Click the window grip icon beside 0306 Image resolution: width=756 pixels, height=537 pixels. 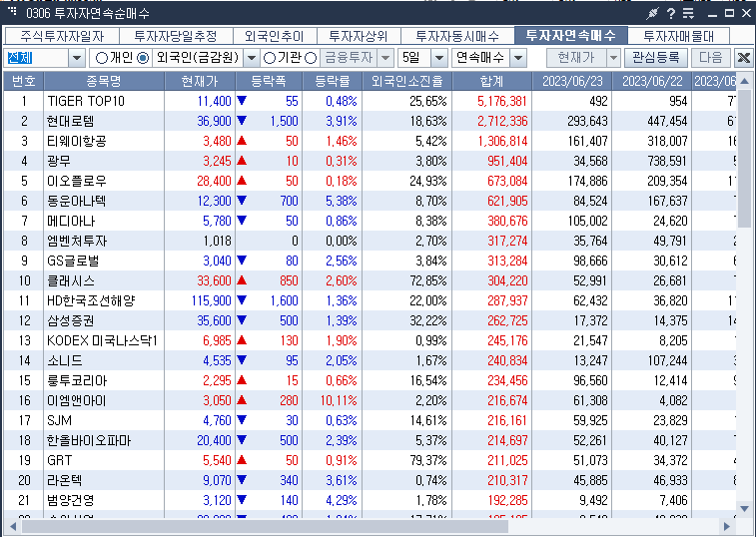tap(13, 11)
